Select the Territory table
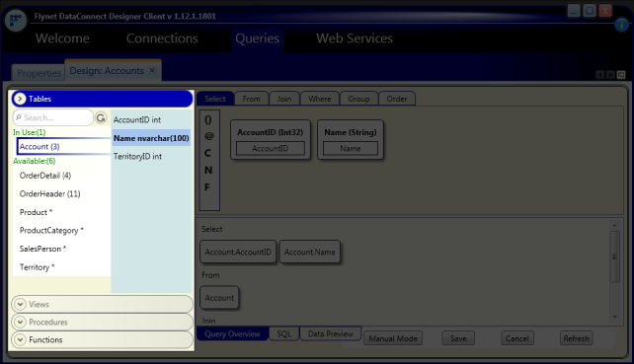The height and width of the screenshot is (364, 634). point(37,267)
